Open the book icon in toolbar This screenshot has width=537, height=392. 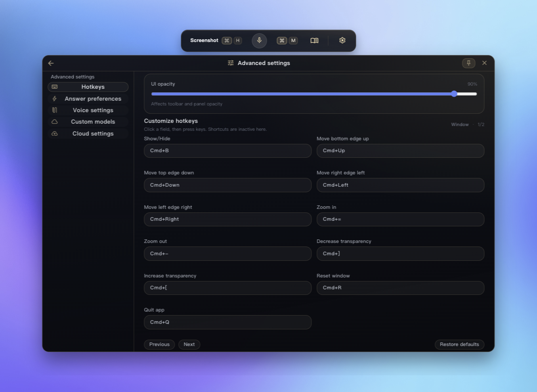(314, 40)
